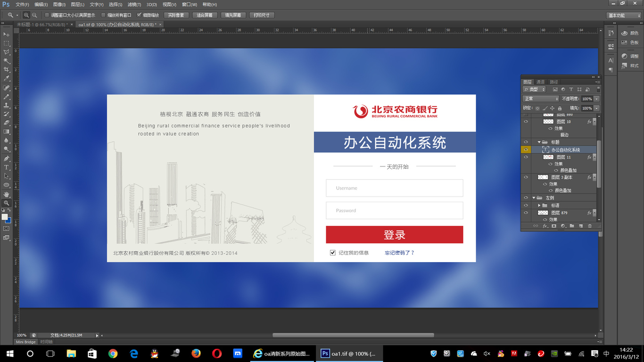Image resolution: width=644 pixels, height=362 pixels.
Task: Click the delete layer trash icon
Action: click(589, 226)
